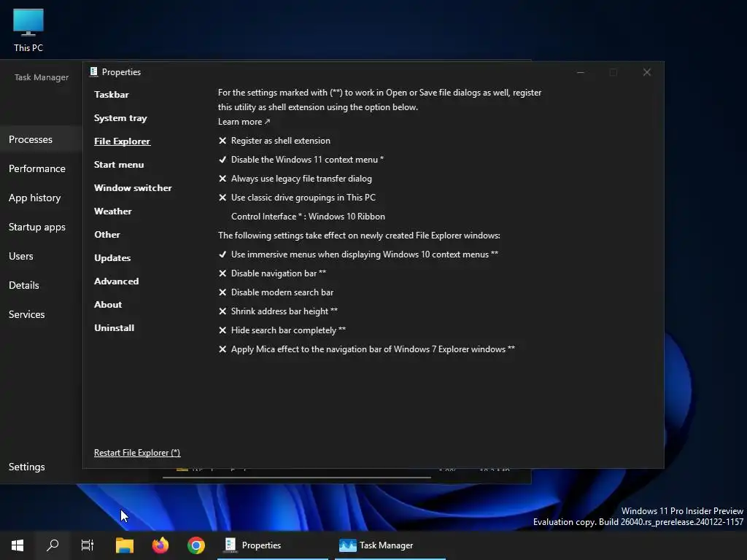The width and height of the screenshot is (747, 560).
Task: Toggle Hide search bar completely
Action: coord(282,330)
